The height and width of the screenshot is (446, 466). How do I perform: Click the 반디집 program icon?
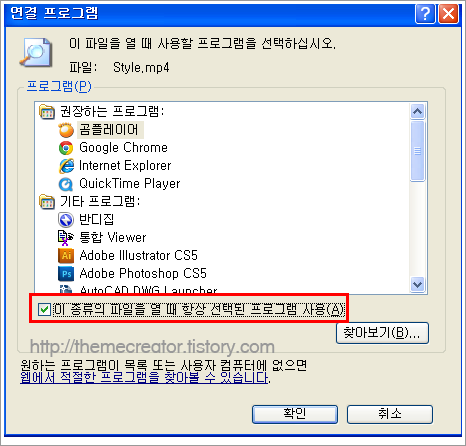point(66,220)
